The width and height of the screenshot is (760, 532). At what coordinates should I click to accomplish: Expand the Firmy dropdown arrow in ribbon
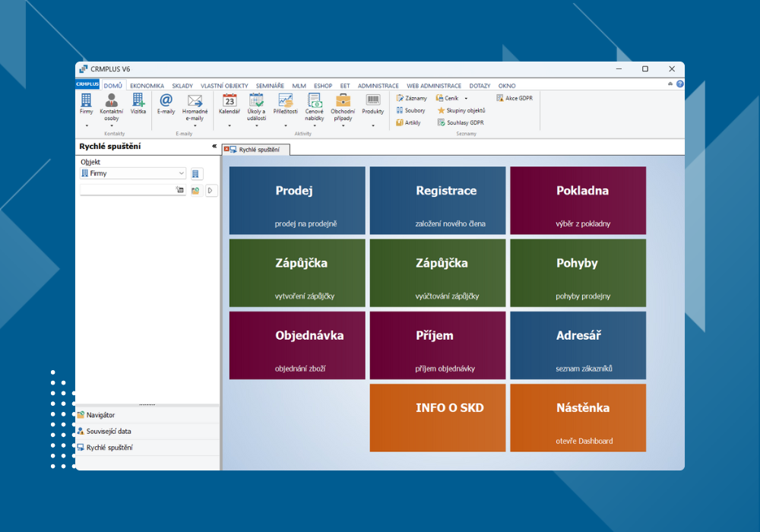[87, 126]
